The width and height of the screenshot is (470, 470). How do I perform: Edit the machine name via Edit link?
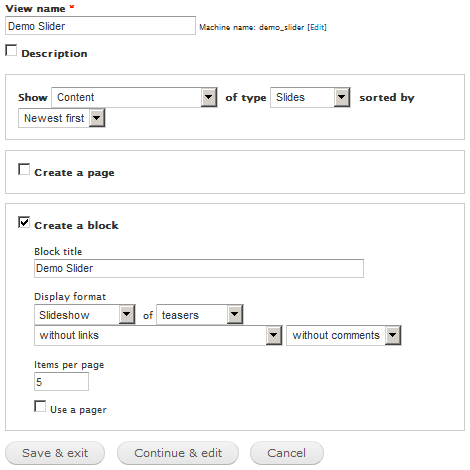pyautogui.click(x=317, y=27)
